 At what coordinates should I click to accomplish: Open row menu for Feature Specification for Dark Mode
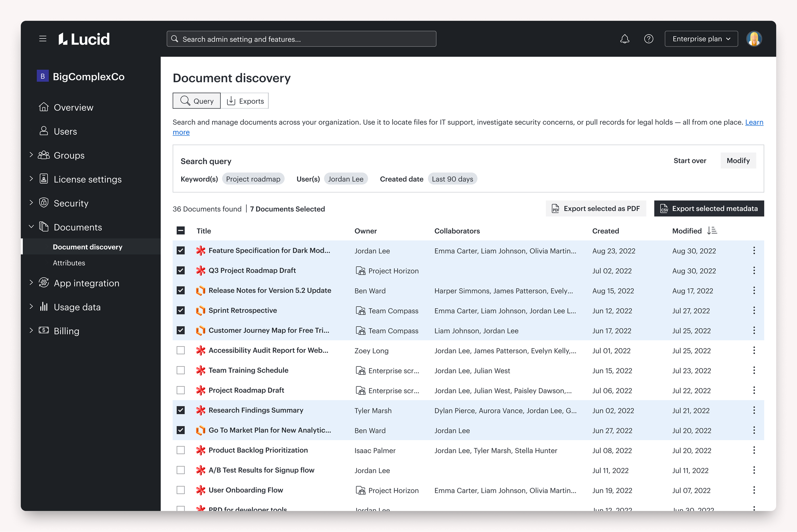pos(754,251)
